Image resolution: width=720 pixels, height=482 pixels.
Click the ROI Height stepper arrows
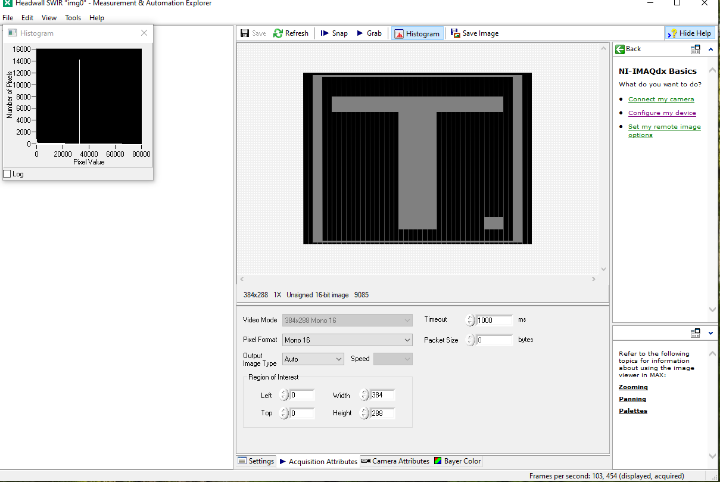point(365,413)
